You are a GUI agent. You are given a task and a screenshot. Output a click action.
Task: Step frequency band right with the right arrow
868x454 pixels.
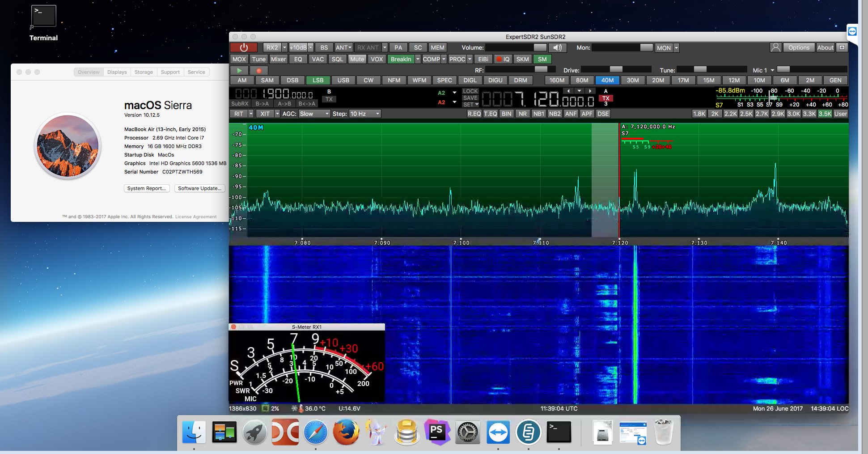[590, 91]
